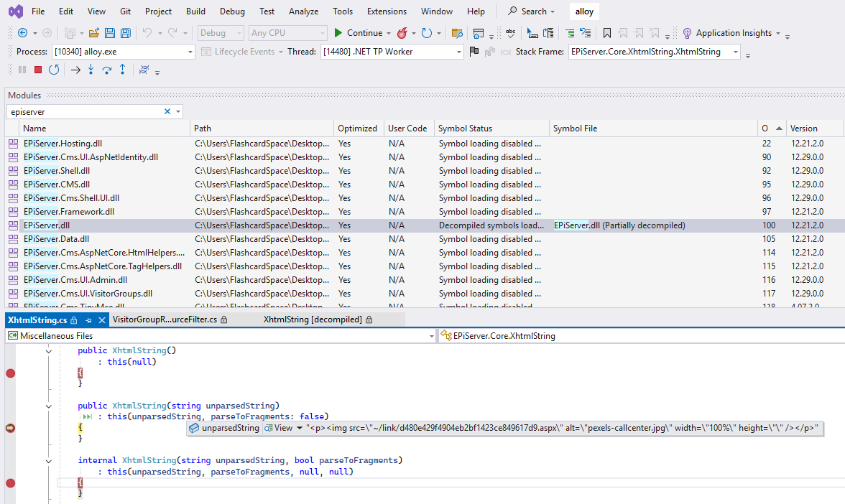Viewport: 845px width, 504px height.
Task: Click the Continue debugging button
Action: tap(358, 33)
